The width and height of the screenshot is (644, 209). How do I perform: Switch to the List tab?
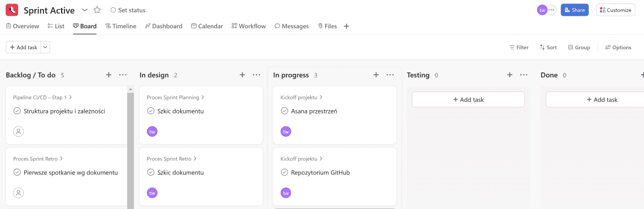coord(56,27)
